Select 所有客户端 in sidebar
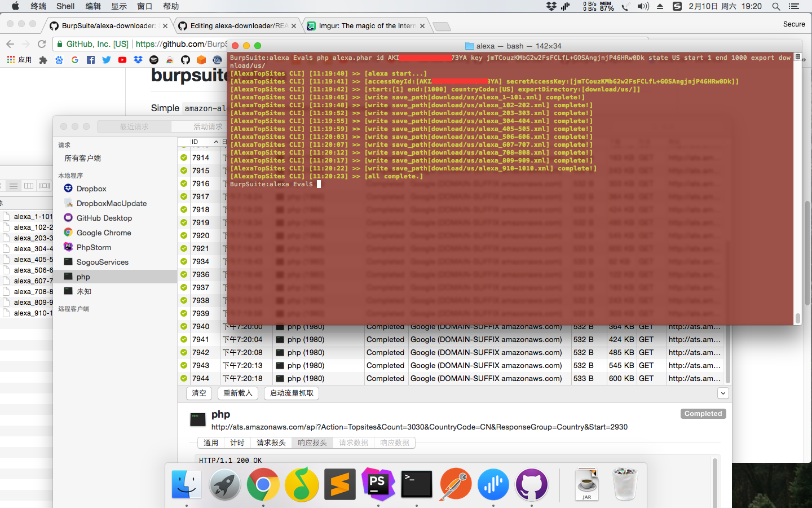 tap(82, 158)
